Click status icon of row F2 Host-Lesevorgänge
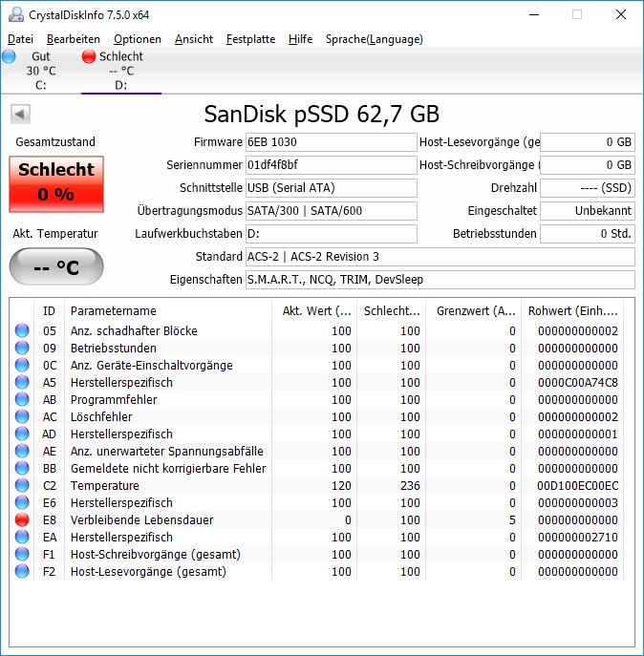Screen dimensions: 644x656 point(22,571)
